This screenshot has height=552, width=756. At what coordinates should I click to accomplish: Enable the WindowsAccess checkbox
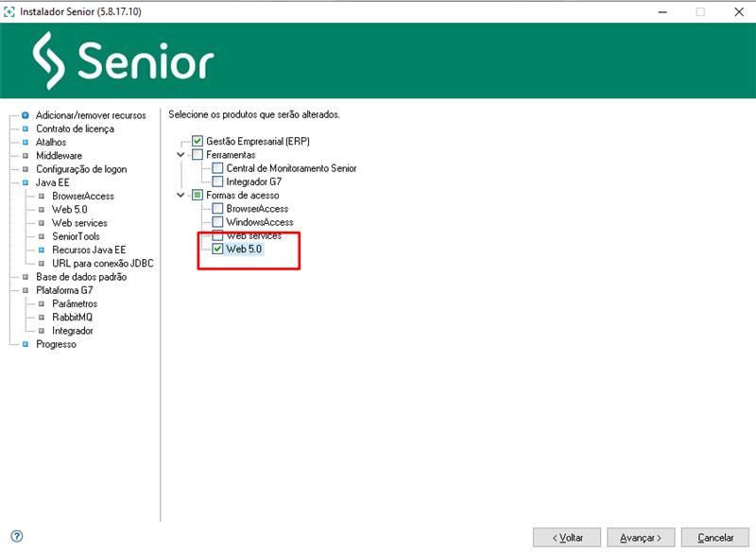(x=217, y=222)
